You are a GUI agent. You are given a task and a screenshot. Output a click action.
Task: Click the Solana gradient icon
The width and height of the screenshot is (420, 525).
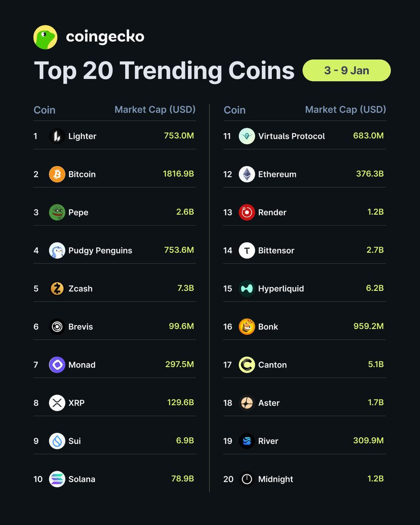[x=57, y=479]
